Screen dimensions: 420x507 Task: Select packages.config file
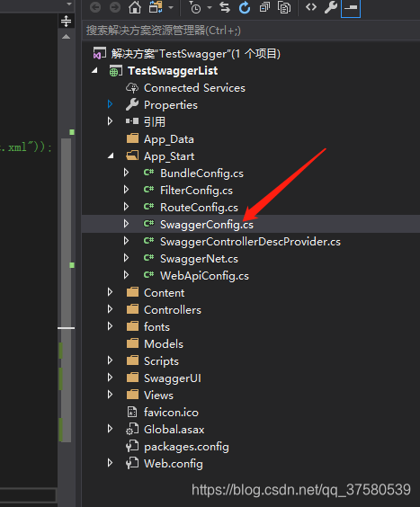[186, 447]
